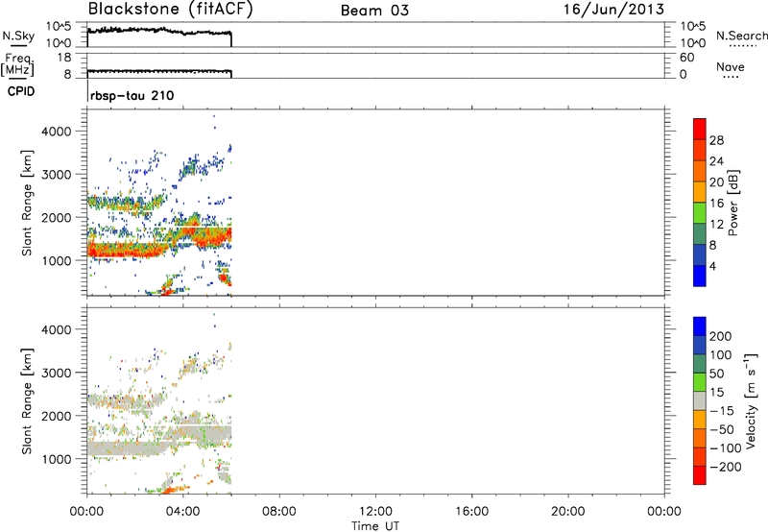Screen dimensions: 768x532
Task: Click the '2000' tick on the power panel
Action: (57, 217)
